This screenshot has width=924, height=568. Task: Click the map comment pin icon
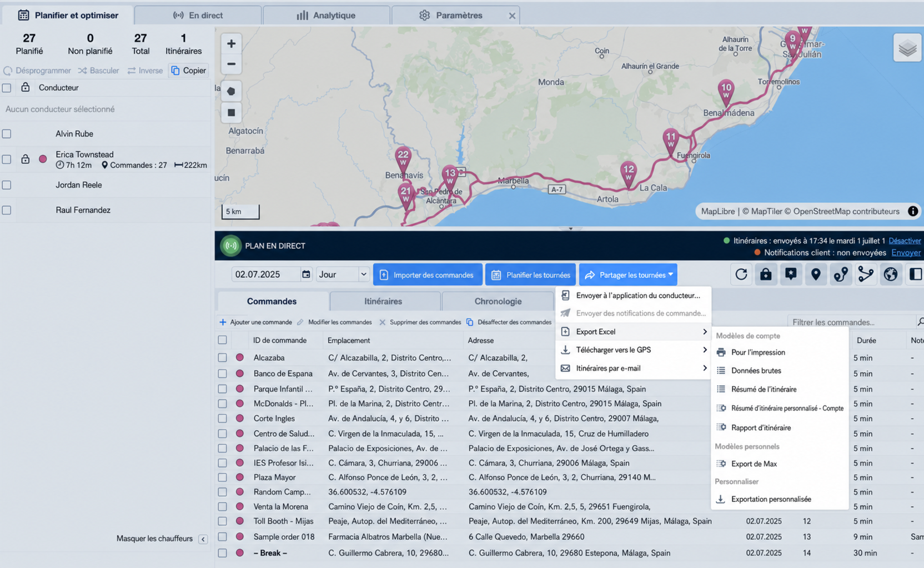pyautogui.click(x=791, y=275)
